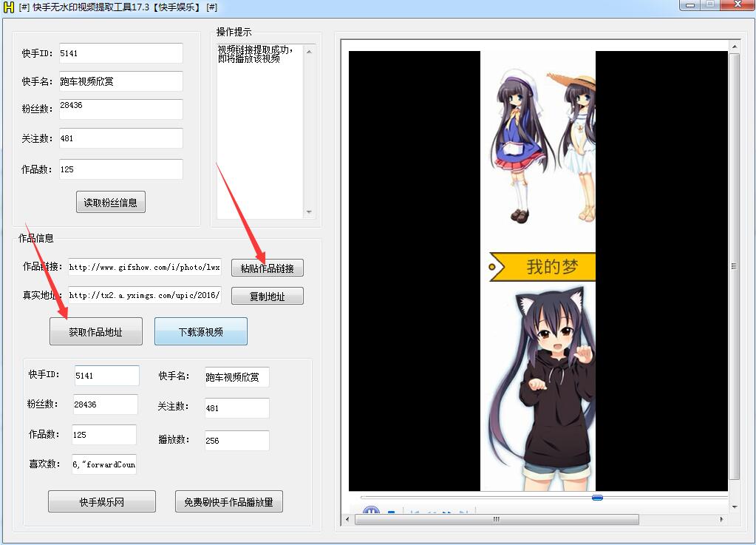Maximize the 快手无水印视频提取工具 window
Screen dimensions: 756x545
710,5
